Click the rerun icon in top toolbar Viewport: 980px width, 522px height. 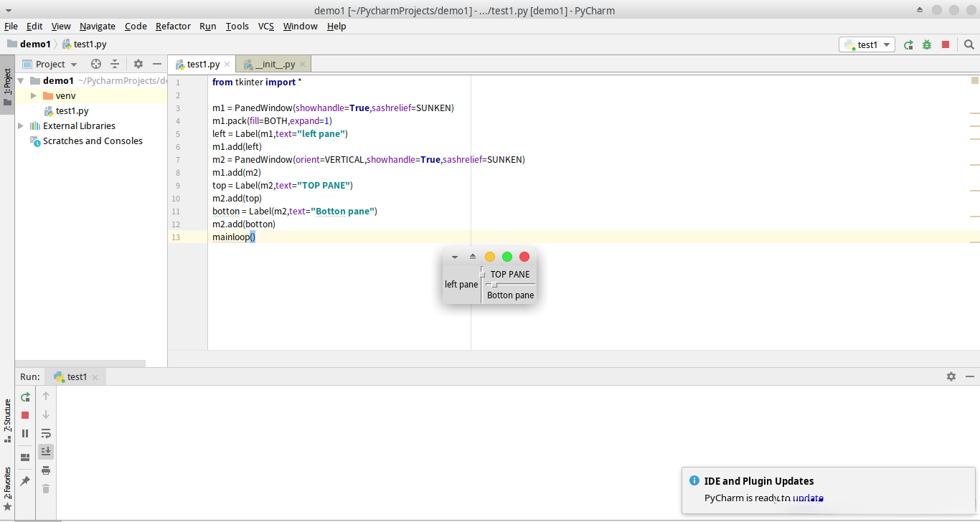908,44
